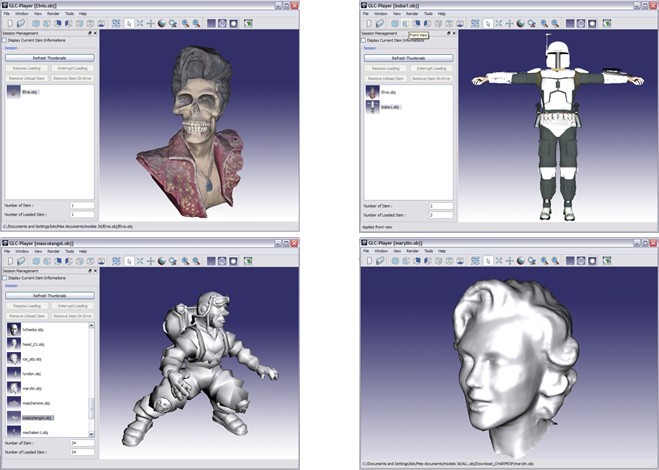Screen dimensions: 659x470
Task: Select Elvis.obj thumbnail in Elvis.obj window list
Action: [x=13, y=92]
